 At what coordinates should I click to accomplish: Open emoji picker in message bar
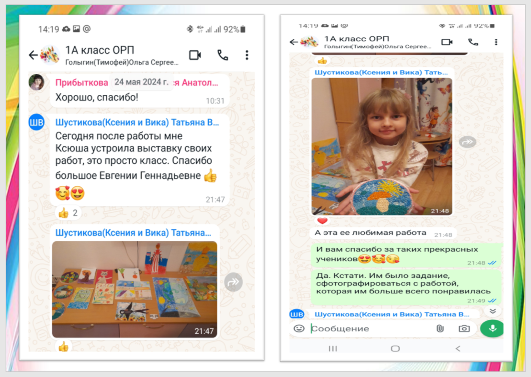point(299,328)
